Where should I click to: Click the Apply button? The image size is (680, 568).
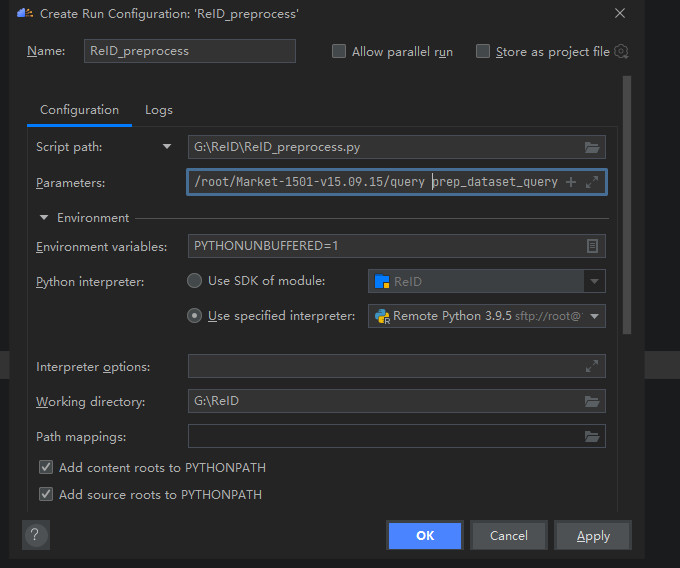[x=593, y=536]
